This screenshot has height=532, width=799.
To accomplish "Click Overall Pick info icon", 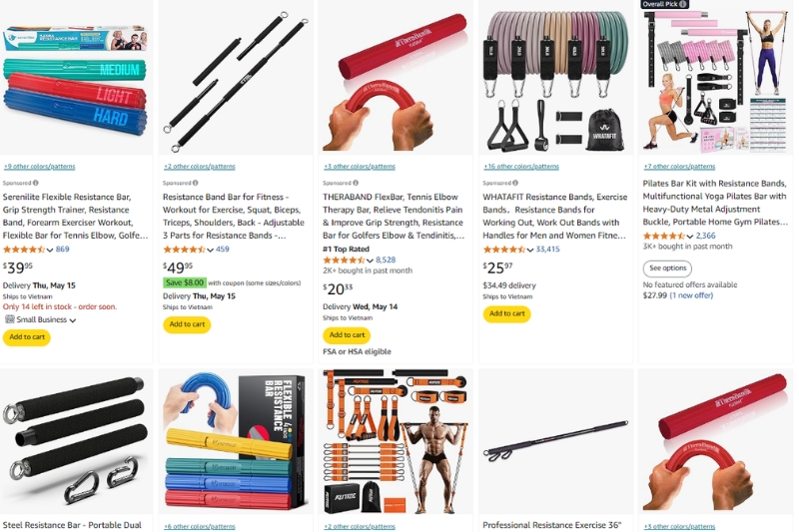I will click(x=683, y=4).
